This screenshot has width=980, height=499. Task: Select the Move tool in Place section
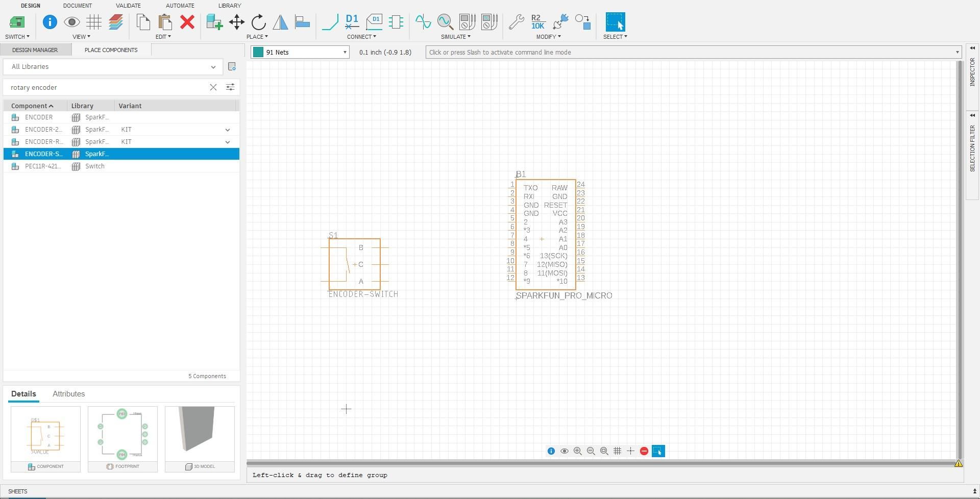click(236, 22)
